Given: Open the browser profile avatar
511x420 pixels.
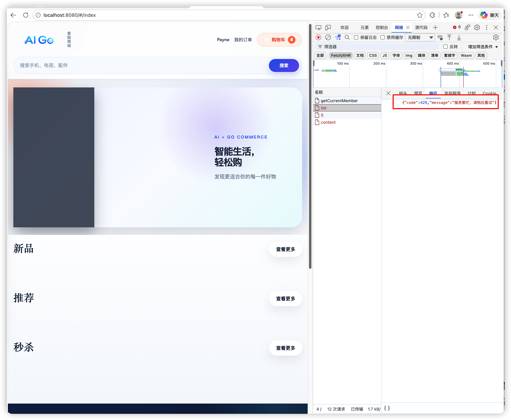Looking at the screenshot, I should tap(459, 15).
